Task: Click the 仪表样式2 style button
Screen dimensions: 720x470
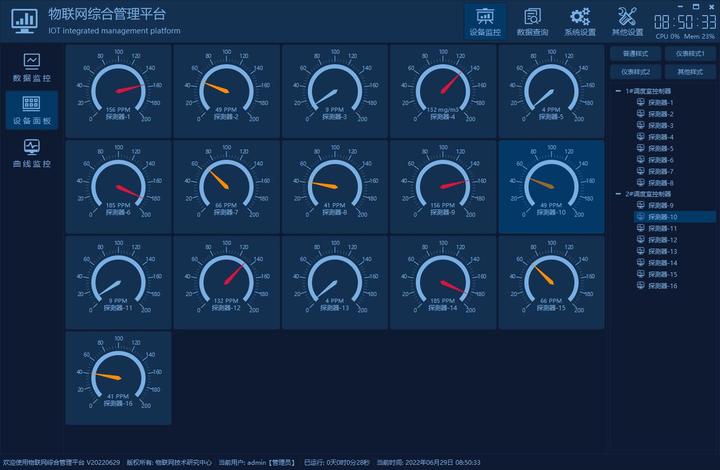Action: pos(636,72)
